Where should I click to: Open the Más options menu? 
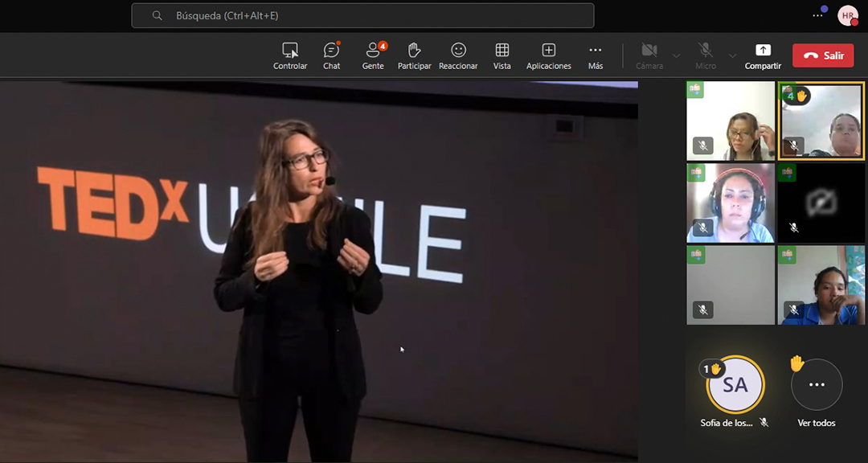[x=596, y=56]
